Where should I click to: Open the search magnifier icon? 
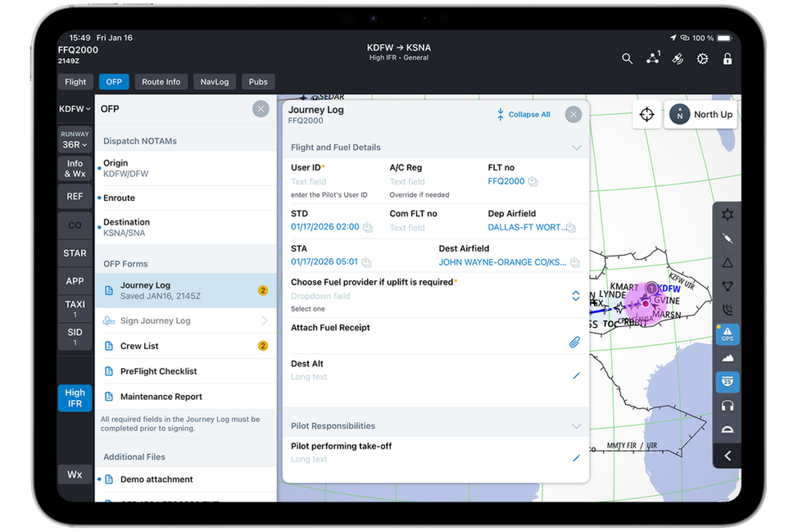(x=627, y=59)
